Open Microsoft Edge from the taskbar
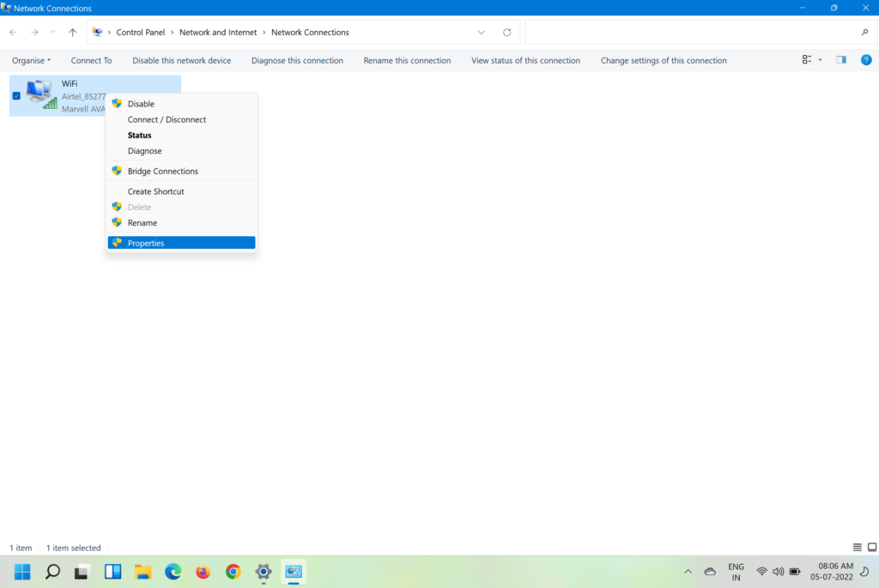This screenshot has height=588, width=879. pyautogui.click(x=173, y=572)
